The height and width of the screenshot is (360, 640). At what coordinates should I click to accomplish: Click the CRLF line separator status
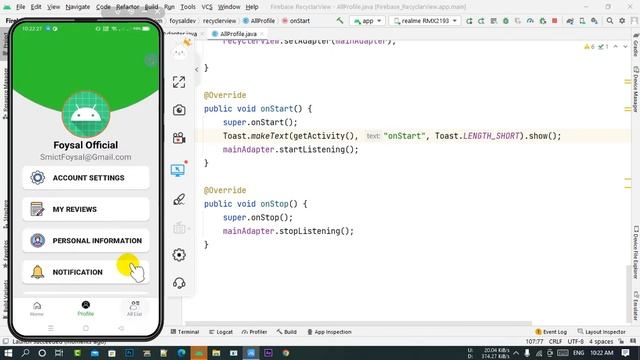tap(556, 342)
